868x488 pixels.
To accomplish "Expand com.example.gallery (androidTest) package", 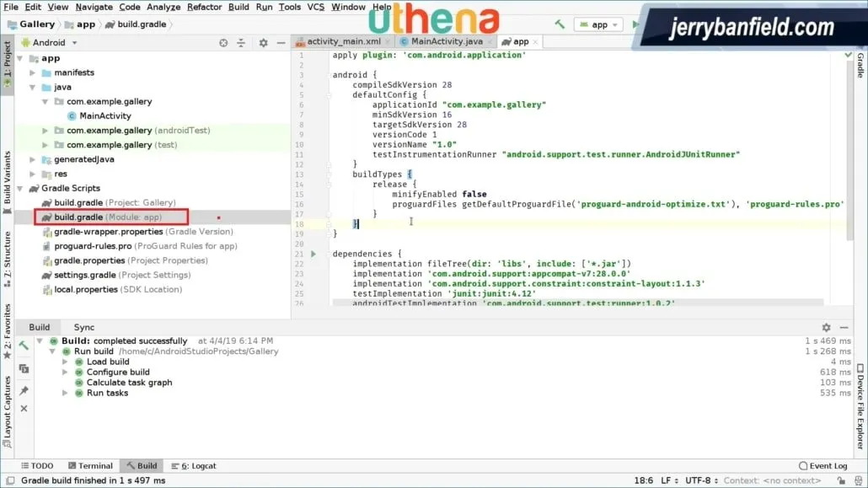I will click(46, 130).
